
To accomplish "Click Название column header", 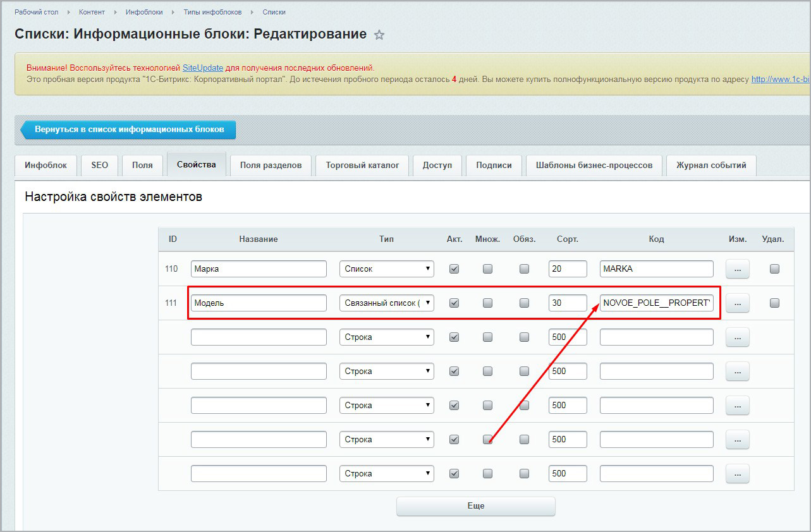I will (x=259, y=239).
